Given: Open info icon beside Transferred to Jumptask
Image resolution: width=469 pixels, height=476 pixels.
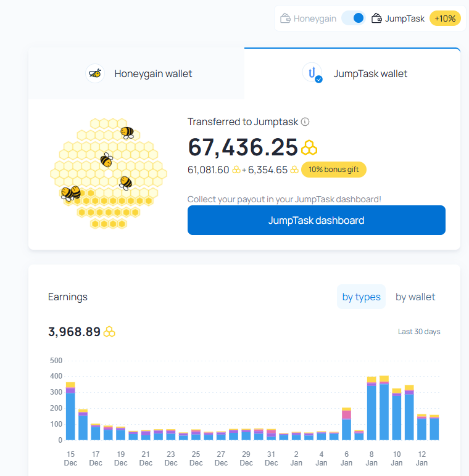Looking at the screenshot, I should (x=305, y=121).
